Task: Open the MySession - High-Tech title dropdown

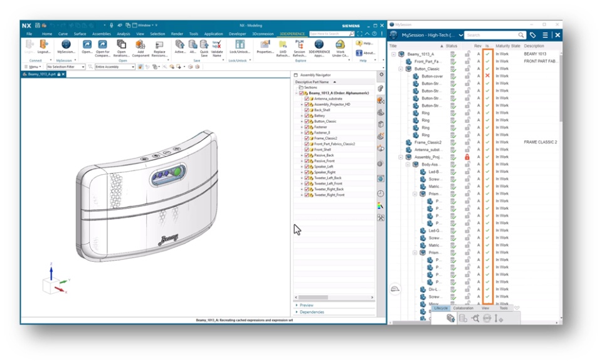Action: [x=461, y=35]
